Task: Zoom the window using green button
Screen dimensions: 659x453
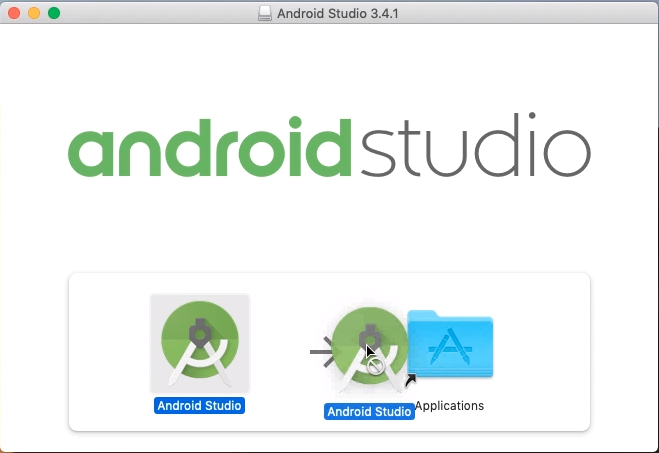Action: (x=54, y=13)
